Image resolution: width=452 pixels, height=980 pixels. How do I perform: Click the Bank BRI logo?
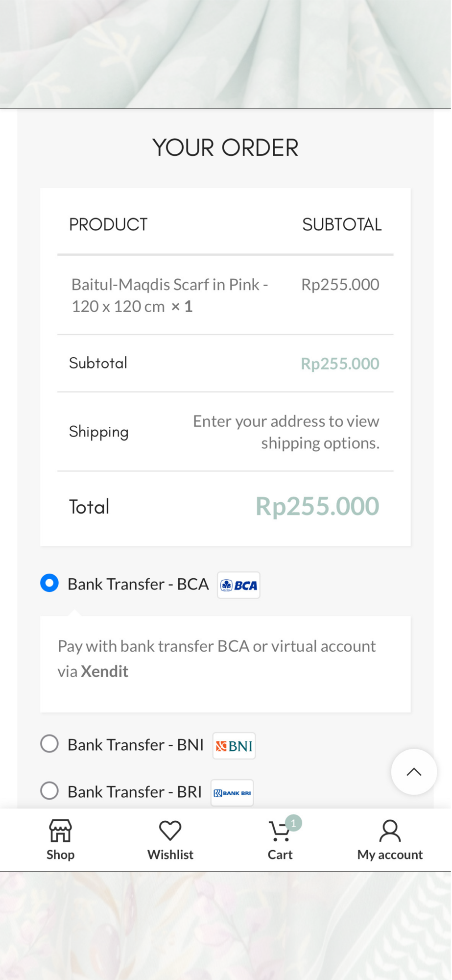pos(232,793)
